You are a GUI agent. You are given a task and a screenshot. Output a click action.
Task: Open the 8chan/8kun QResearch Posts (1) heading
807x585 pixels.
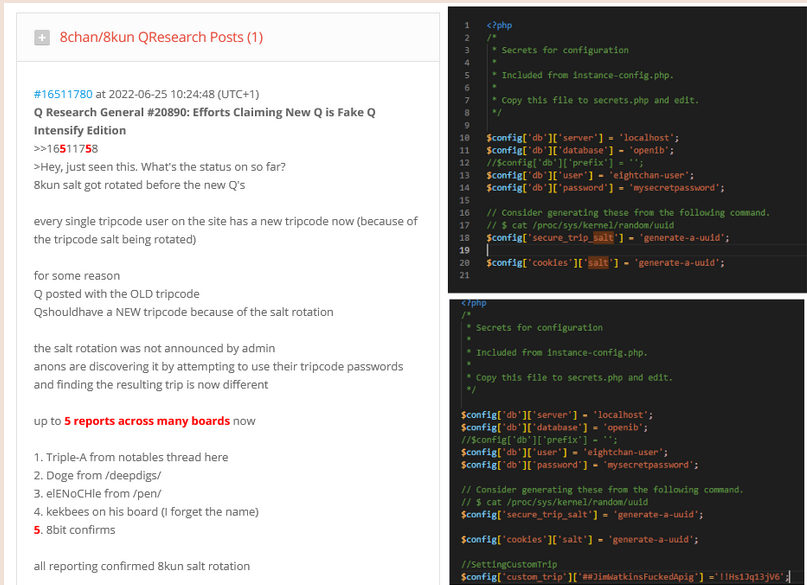click(x=161, y=37)
